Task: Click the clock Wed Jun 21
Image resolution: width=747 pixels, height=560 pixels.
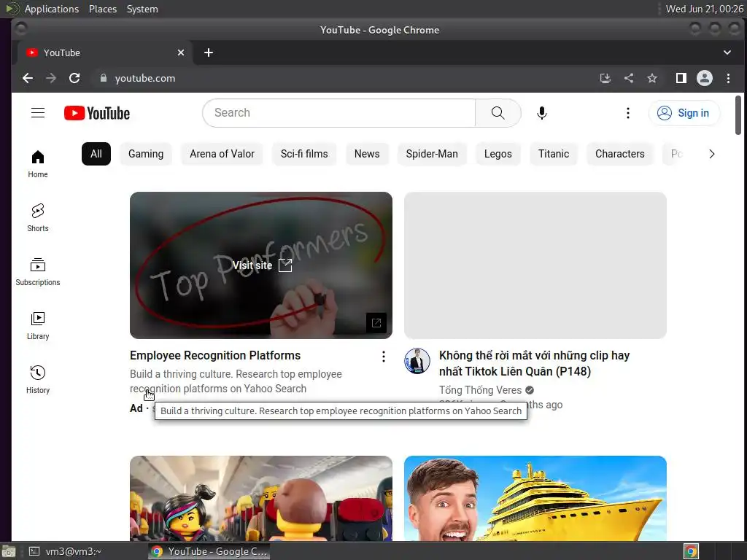Action: [x=704, y=9]
